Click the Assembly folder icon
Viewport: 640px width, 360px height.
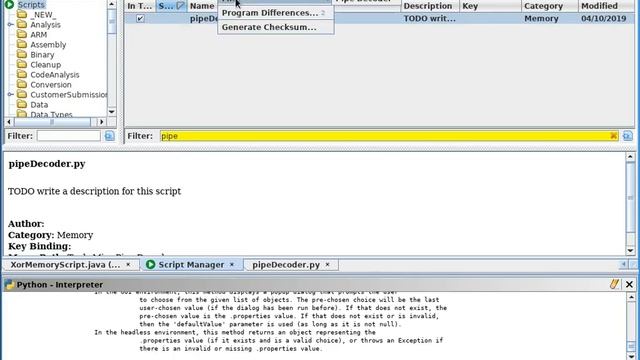pyautogui.click(x=22, y=44)
